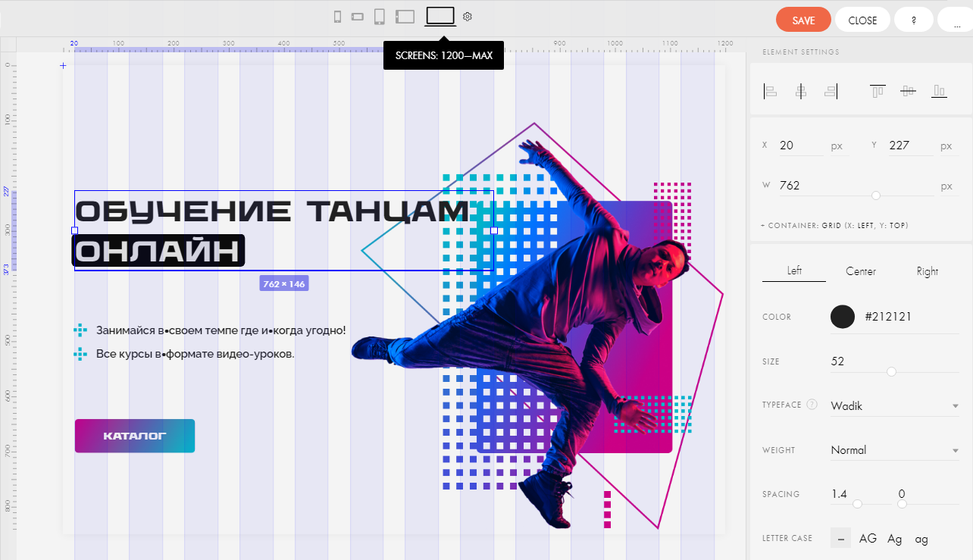Screen dimensions: 973x560
Task: Align the element to the left edge
Action: click(x=771, y=92)
